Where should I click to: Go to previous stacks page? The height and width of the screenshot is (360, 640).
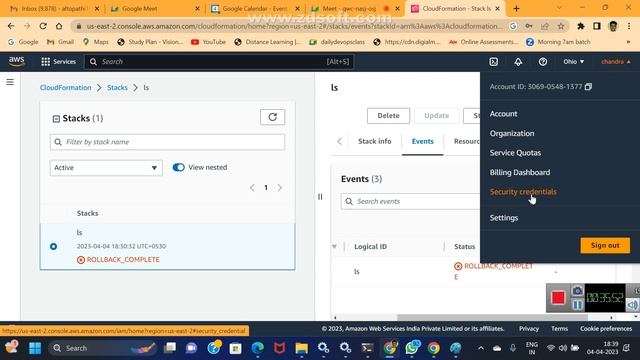[x=252, y=188]
